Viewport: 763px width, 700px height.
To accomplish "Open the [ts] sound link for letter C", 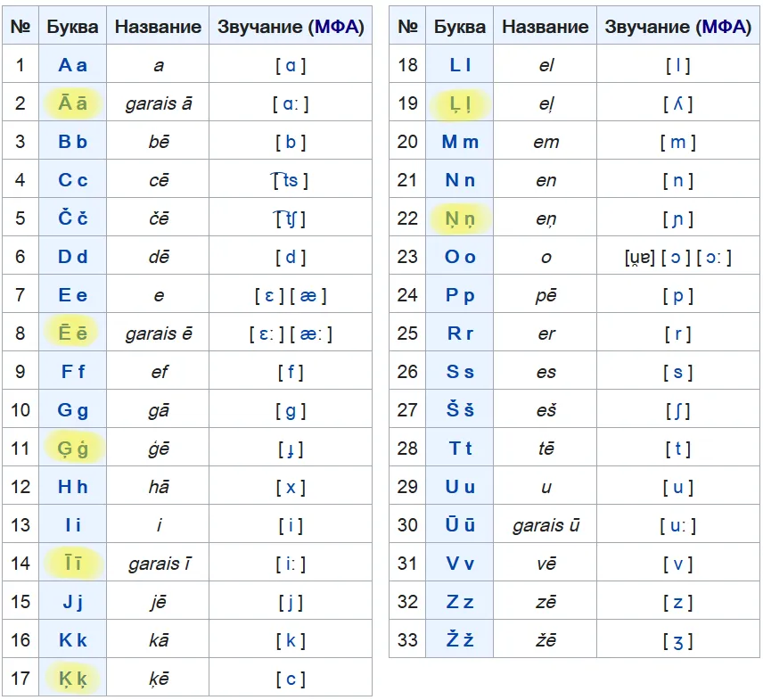I will tap(291, 180).
